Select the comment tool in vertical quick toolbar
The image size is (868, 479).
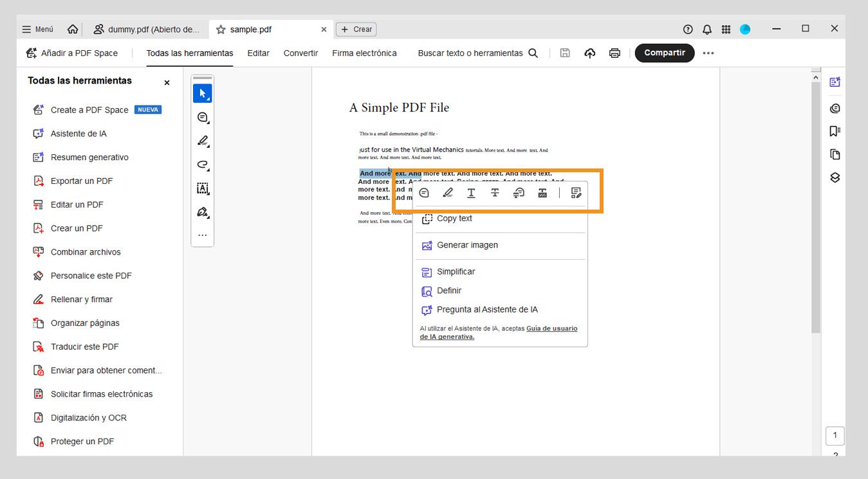[203, 117]
